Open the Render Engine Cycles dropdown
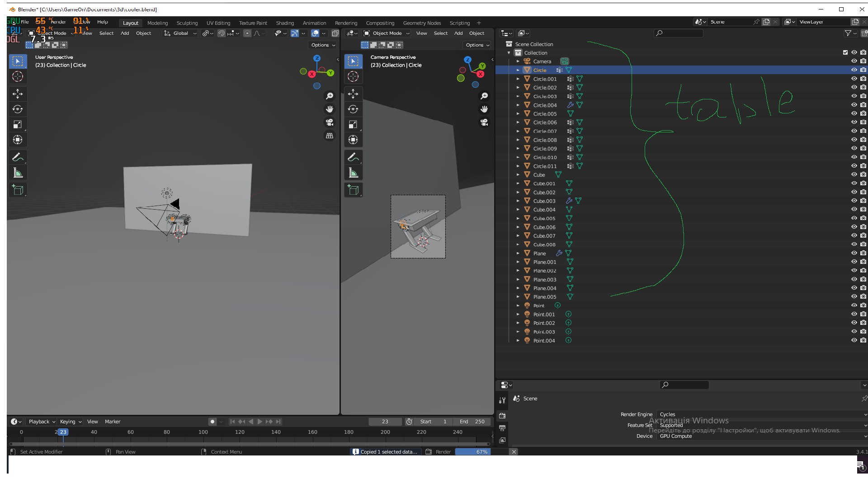The image size is (868, 488). (762, 414)
